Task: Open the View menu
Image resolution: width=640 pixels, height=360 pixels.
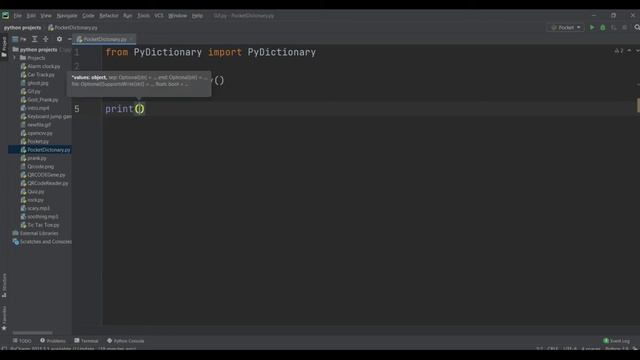Action: coord(46,16)
